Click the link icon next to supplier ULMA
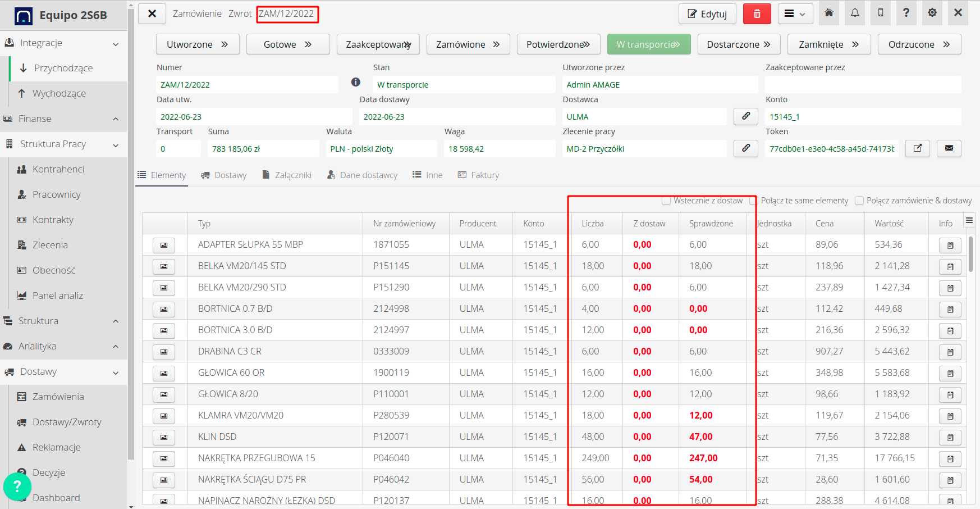This screenshot has height=509, width=980. point(745,116)
